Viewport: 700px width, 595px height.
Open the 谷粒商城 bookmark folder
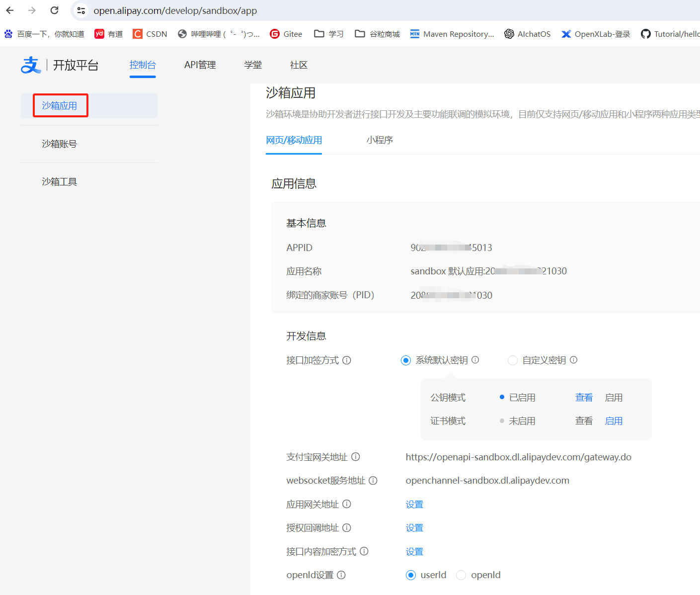pos(378,34)
